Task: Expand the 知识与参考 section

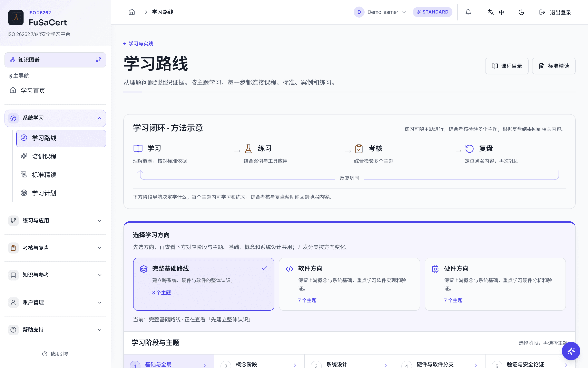Action: 55,275
